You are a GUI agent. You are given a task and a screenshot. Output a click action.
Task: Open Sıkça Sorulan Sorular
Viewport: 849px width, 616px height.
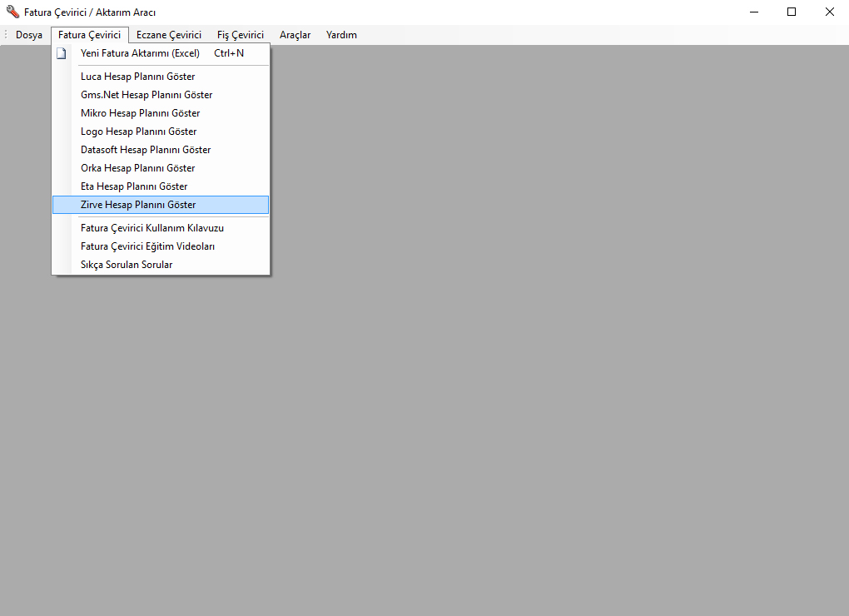click(x=161, y=266)
